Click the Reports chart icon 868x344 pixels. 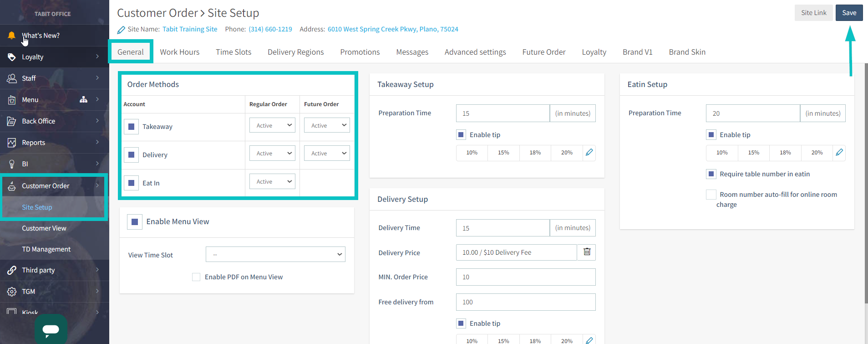coord(11,143)
